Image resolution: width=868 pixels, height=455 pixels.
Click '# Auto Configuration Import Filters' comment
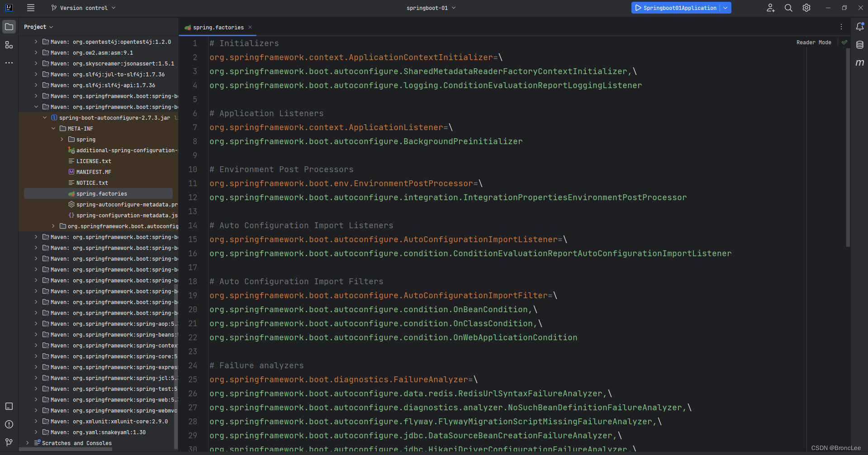pyautogui.click(x=296, y=281)
